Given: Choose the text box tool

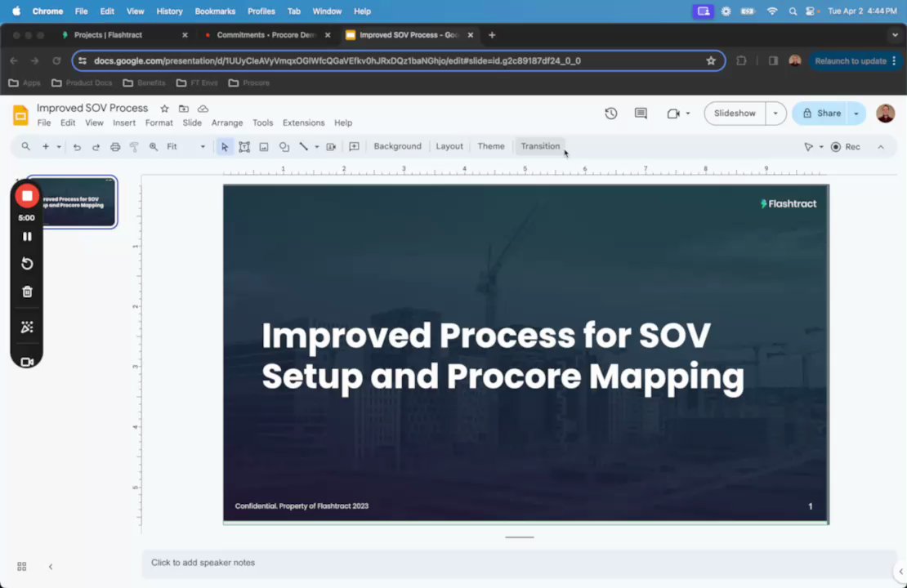Looking at the screenshot, I should point(244,147).
